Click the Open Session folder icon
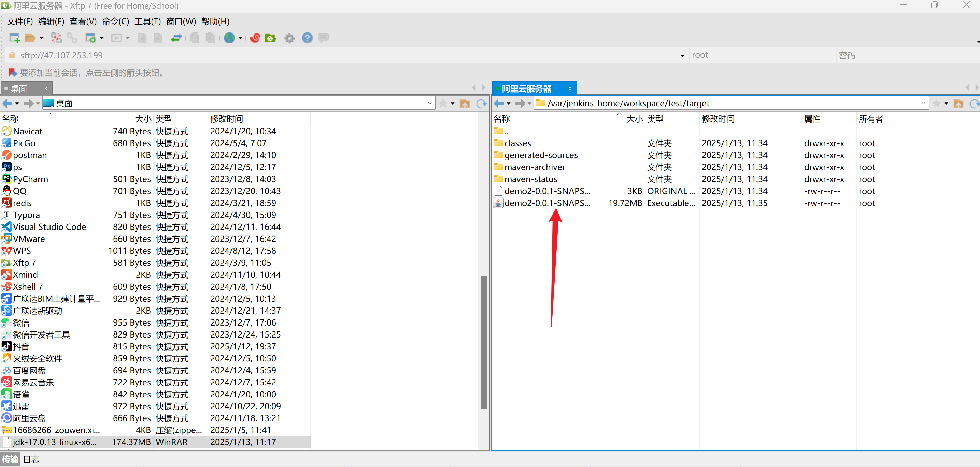The width and height of the screenshot is (980, 467). (30, 38)
